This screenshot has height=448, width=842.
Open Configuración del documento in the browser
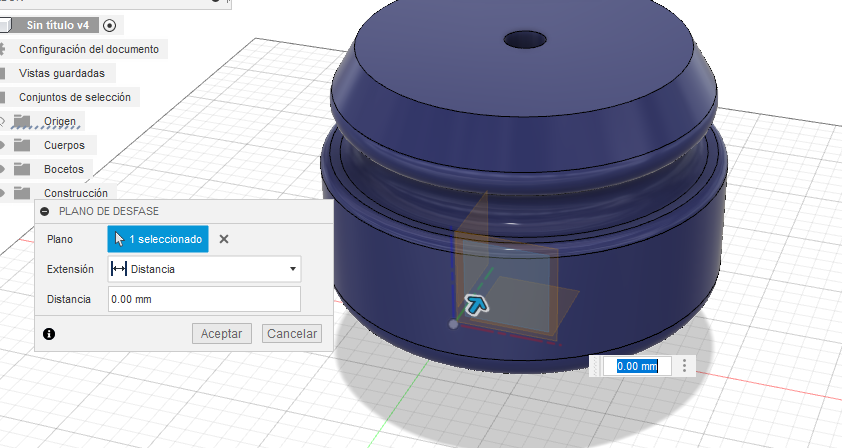(89, 49)
